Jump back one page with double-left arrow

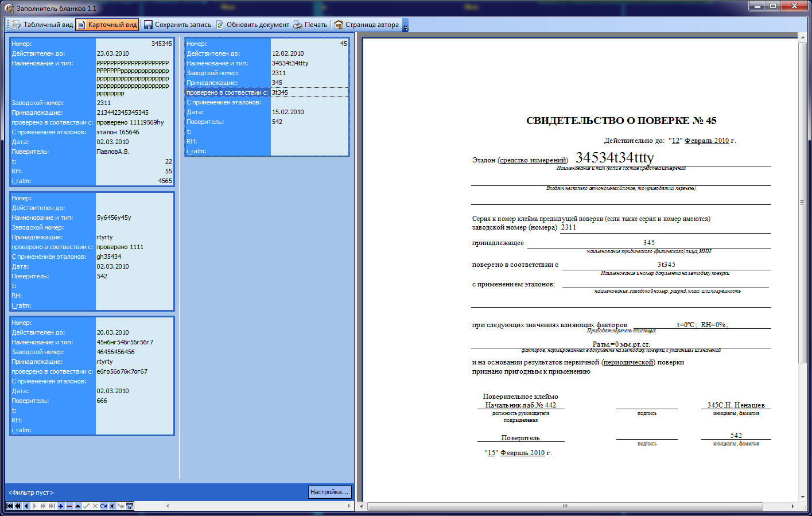tap(18, 506)
